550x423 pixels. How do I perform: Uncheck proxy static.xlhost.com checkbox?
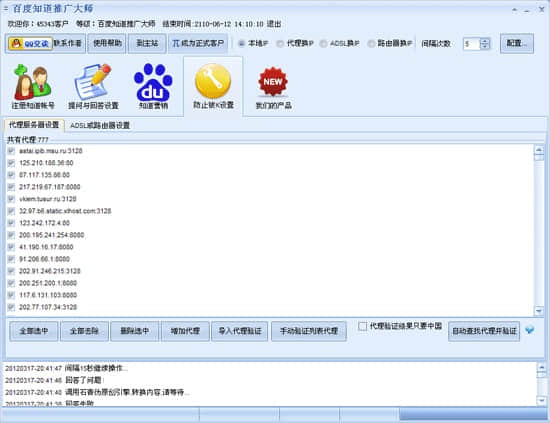click(11, 211)
